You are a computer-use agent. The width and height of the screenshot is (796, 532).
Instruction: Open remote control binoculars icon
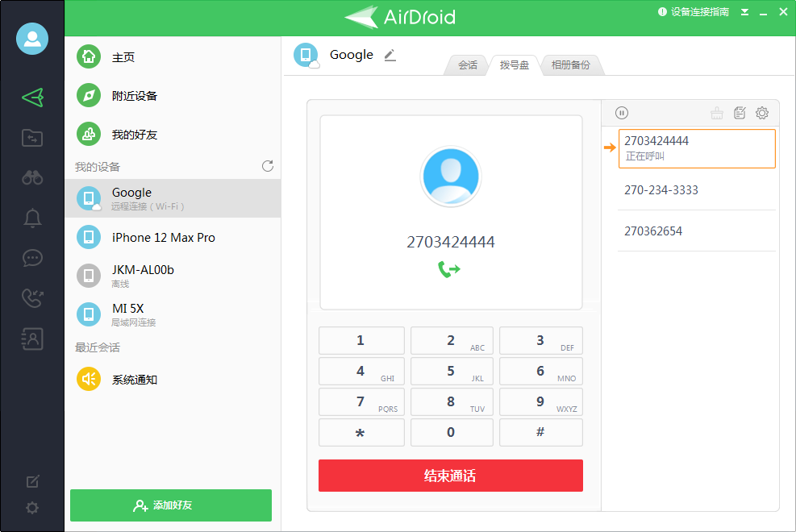click(x=32, y=177)
